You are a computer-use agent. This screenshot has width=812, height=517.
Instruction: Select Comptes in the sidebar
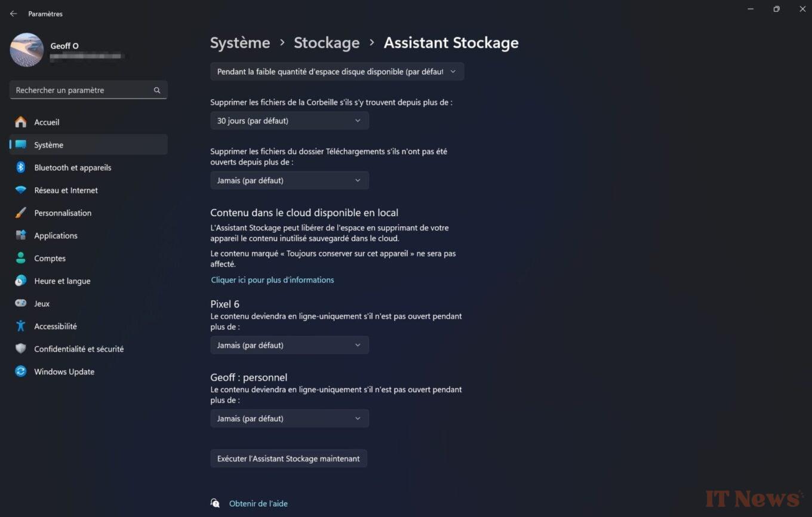pyautogui.click(x=50, y=258)
